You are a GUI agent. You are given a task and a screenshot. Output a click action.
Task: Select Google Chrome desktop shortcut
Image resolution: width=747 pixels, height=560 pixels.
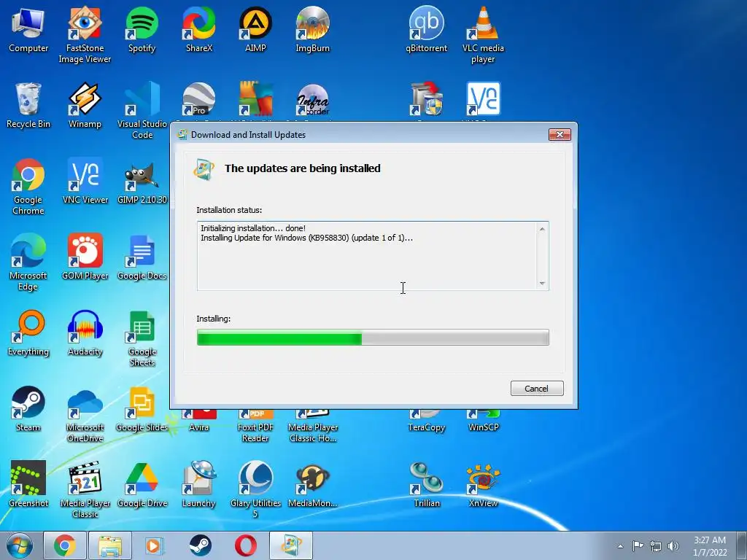(x=28, y=187)
